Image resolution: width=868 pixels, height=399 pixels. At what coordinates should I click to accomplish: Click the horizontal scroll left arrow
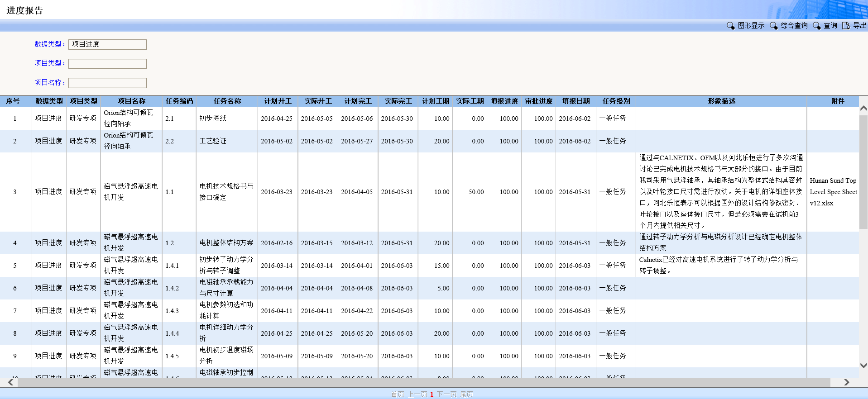(11, 383)
